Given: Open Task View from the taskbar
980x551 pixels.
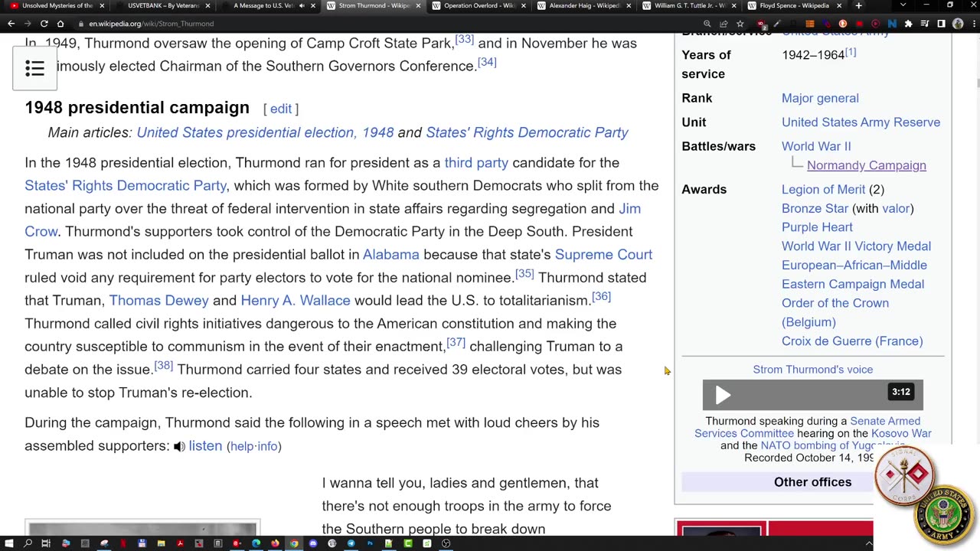Looking at the screenshot, I should [46, 543].
